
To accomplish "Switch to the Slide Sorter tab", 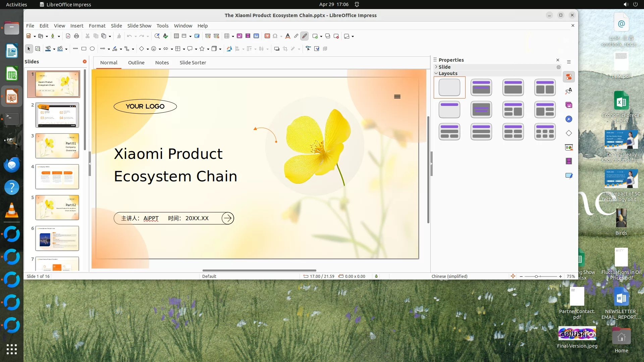I will 193,63.
